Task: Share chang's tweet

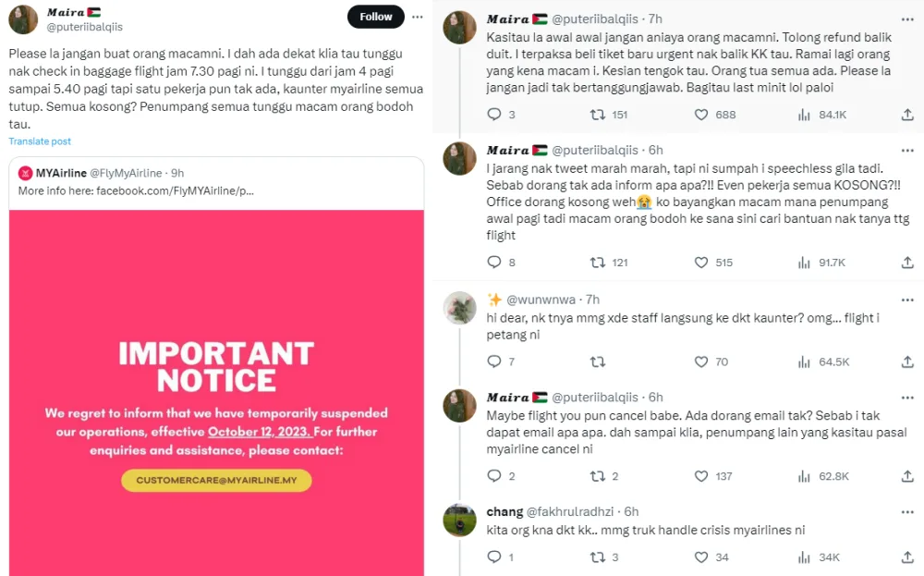Action: tap(907, 558)
